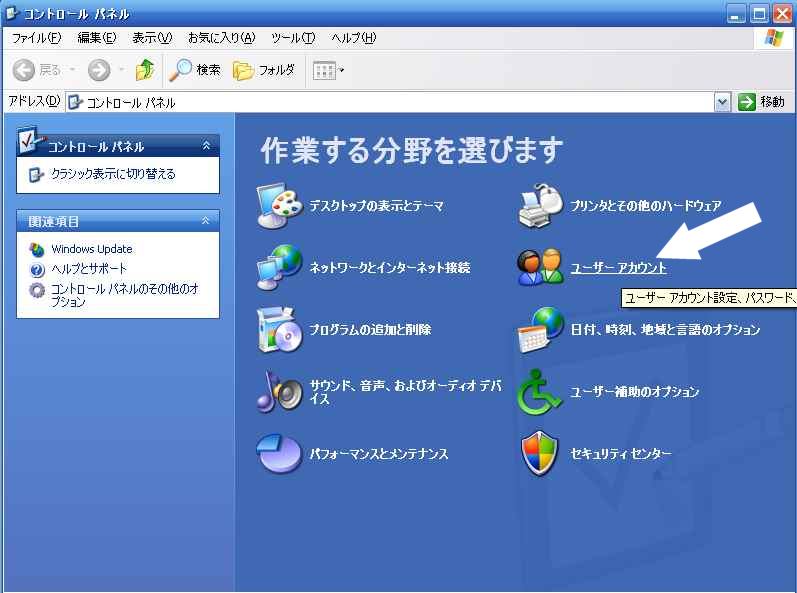Click the Security Center shield icon
The image size is (797, 593).
click(x=539, y=453)
